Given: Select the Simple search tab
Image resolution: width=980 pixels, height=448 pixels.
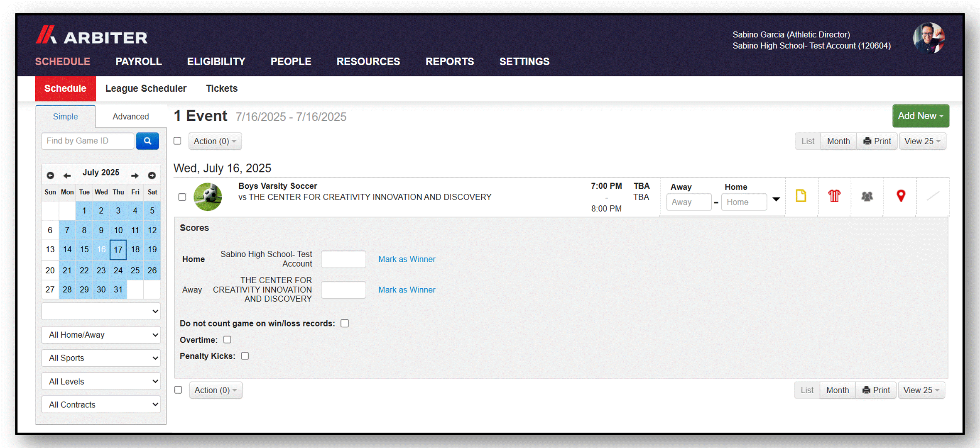Looking at the screenshot, I should (65, 117).
